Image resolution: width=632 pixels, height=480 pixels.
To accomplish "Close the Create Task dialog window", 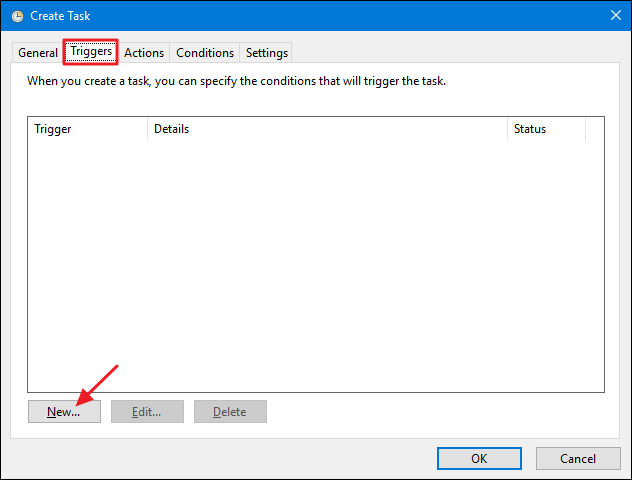I will click(x=613, y=15).
